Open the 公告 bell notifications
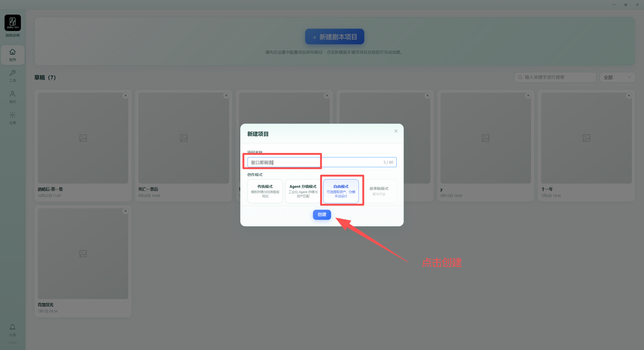The height and width of the screenshot is (350, 644). pos(13,330)
